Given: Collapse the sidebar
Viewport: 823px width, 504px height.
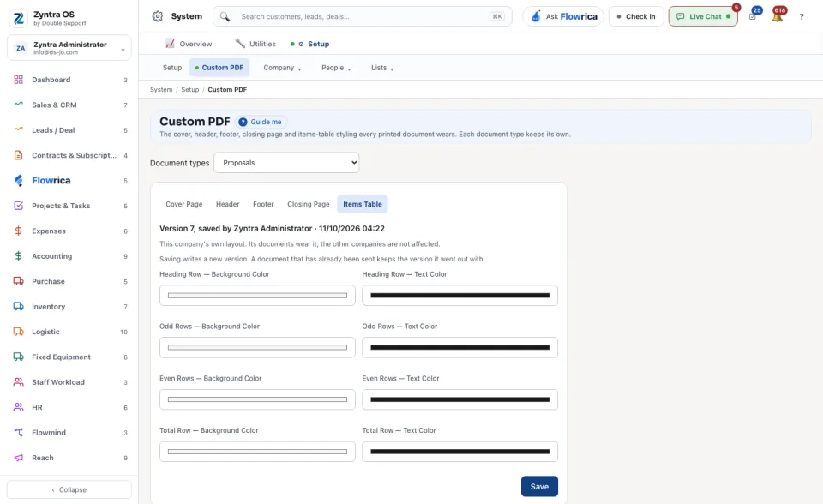Looking at the screenshot, I should (69, 489).
